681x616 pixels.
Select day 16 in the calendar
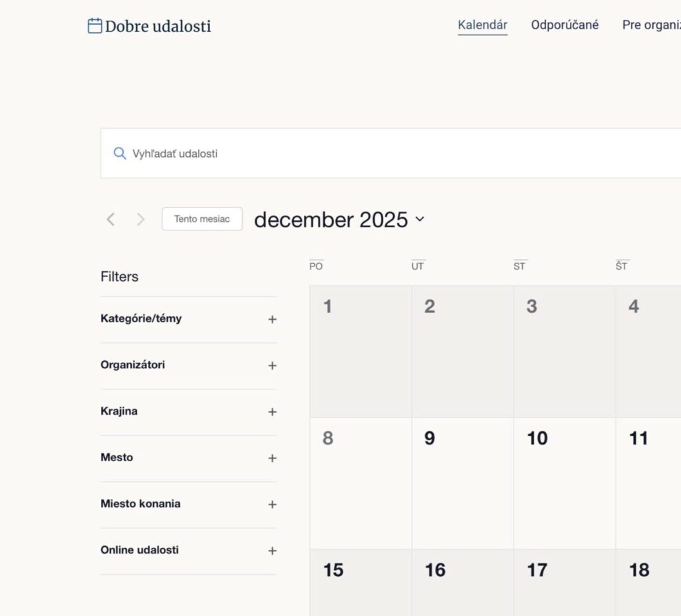click(x=463, y=582)
